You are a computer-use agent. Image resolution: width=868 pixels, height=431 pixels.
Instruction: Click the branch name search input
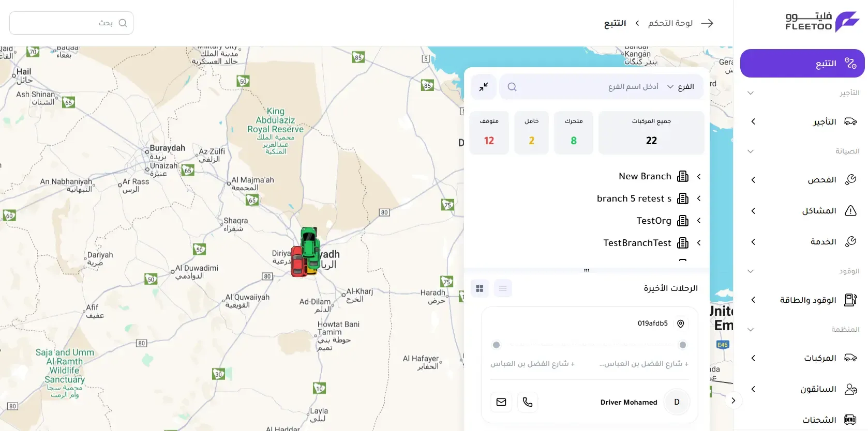click(x=590, y=87)
